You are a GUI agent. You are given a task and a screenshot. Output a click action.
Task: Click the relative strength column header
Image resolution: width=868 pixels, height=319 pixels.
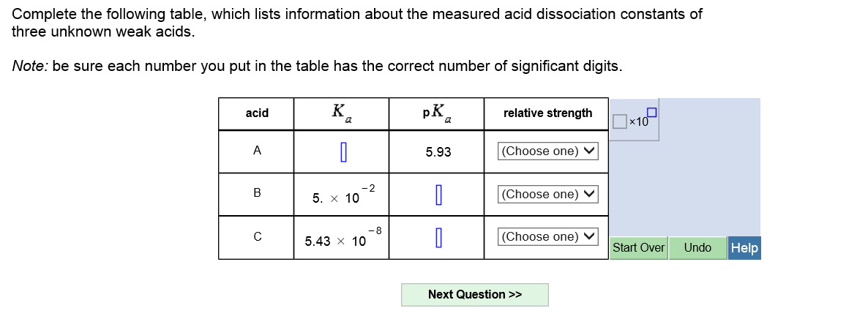pos(547,113)
